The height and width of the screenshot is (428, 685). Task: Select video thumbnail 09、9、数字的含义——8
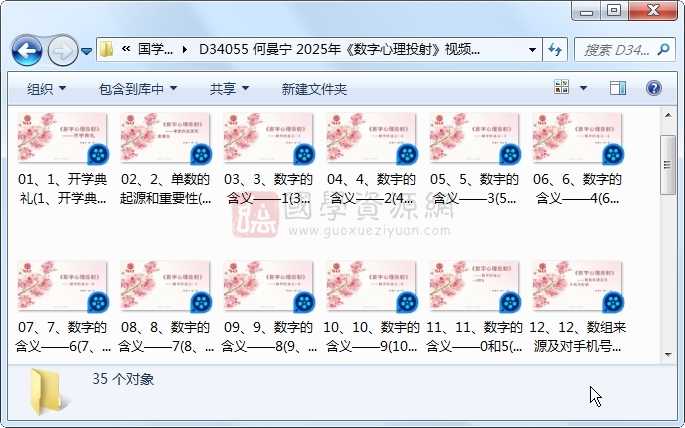268,286
